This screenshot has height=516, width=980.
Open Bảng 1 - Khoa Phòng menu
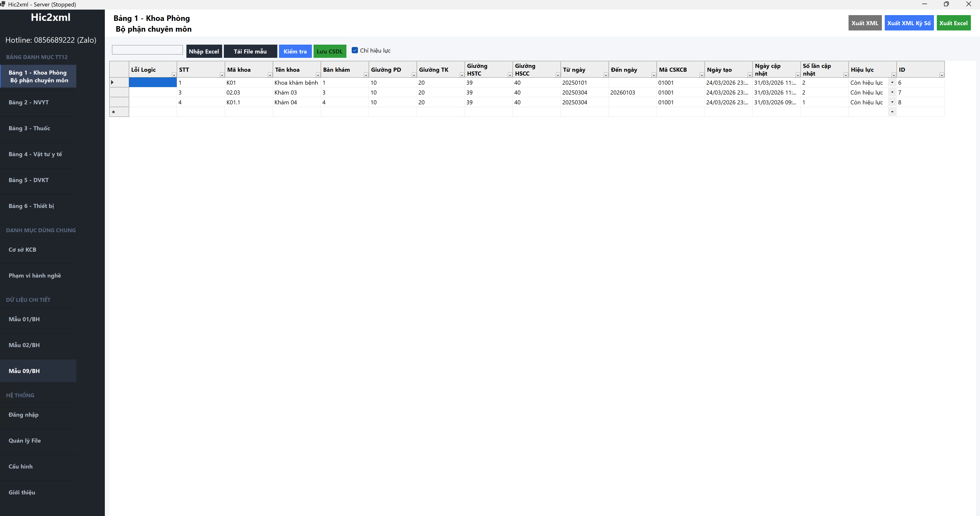pos(38,76)
